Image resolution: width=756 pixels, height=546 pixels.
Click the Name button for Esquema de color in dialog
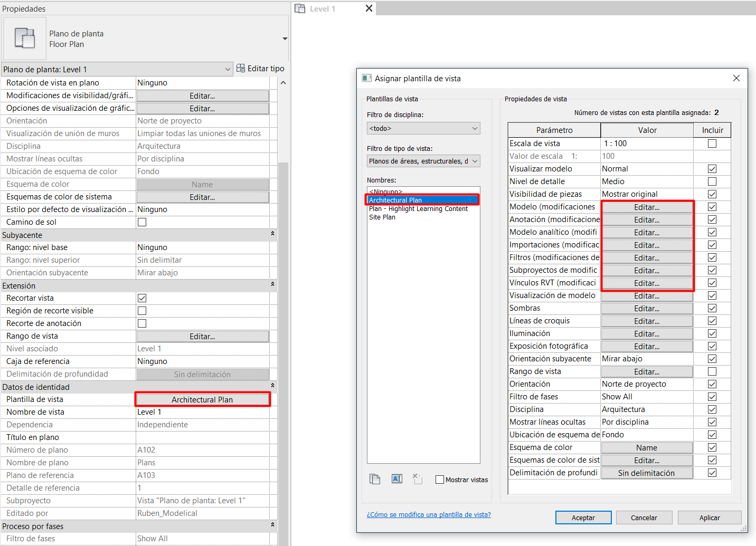[647, 447]
